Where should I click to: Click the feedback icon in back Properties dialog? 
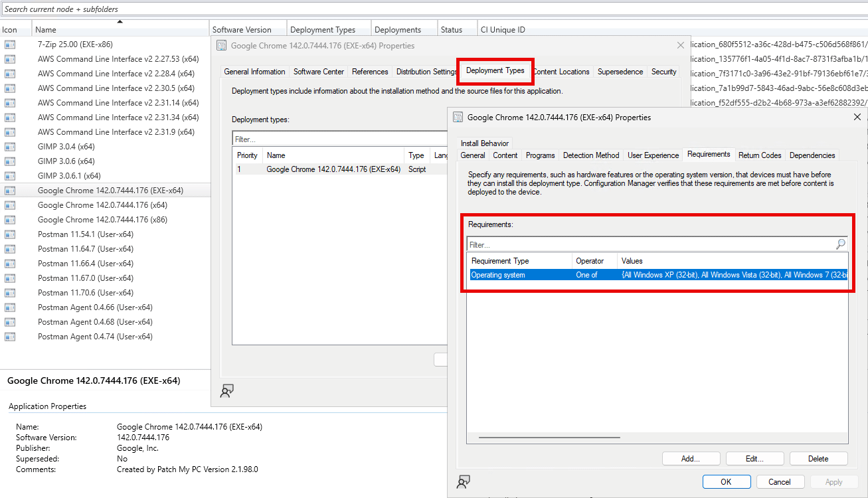(227, 390)
